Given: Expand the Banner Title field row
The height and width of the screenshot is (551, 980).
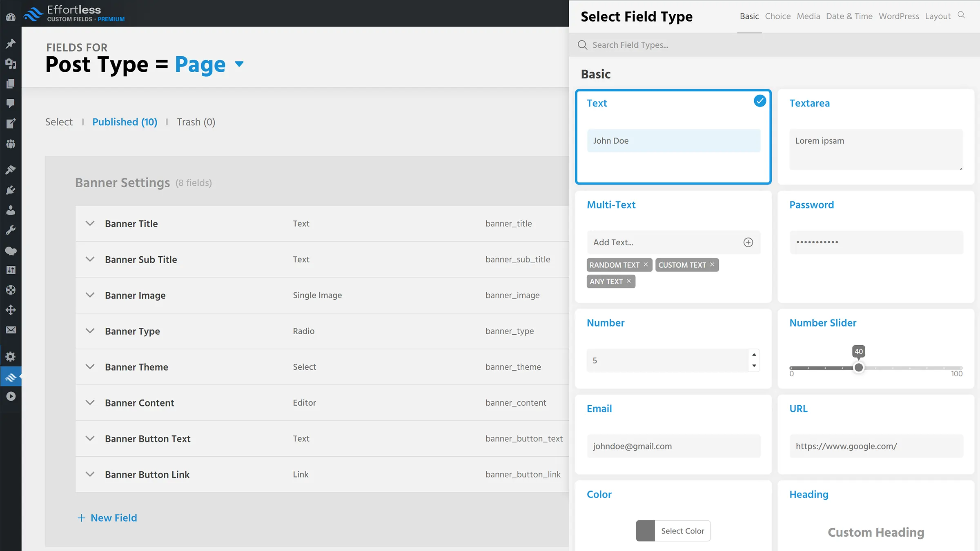Looking at the screenshot, I should click(x=90, y=223).
